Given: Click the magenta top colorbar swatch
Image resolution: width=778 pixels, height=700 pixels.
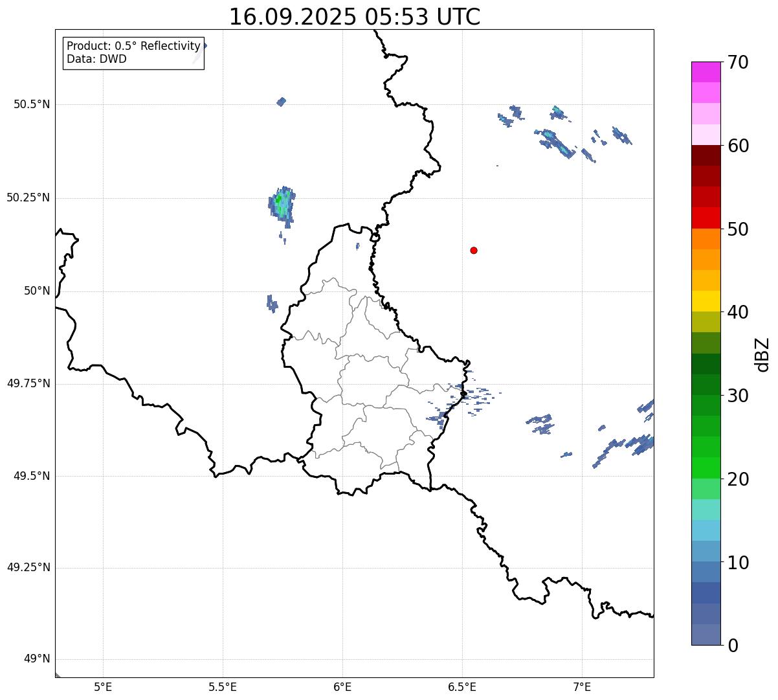Looking at the screenshot, I should point(706,72).
